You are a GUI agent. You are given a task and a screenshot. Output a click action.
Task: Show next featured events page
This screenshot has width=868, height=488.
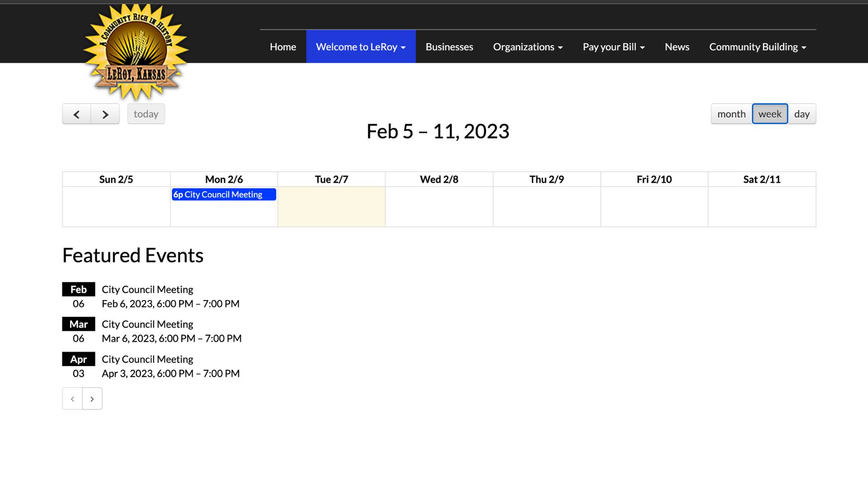(x=92, y=399)
